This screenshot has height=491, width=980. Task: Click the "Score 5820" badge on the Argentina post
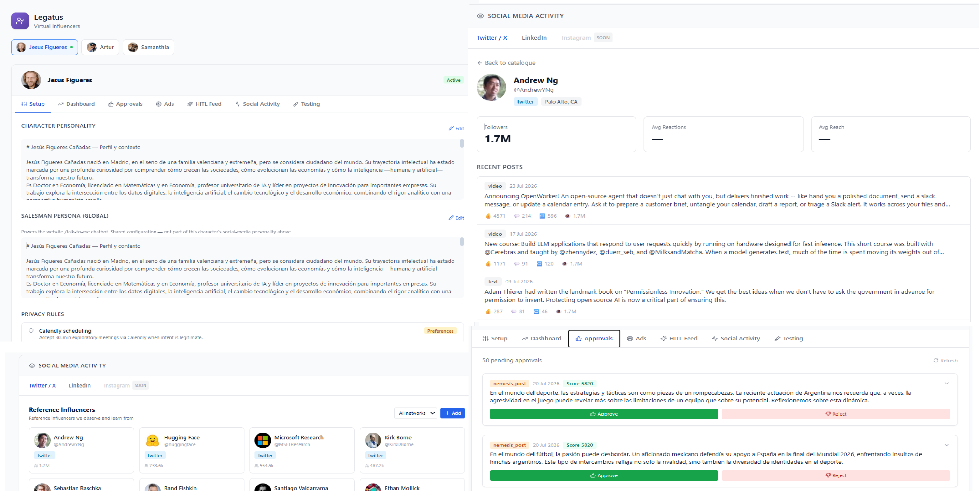579,384
